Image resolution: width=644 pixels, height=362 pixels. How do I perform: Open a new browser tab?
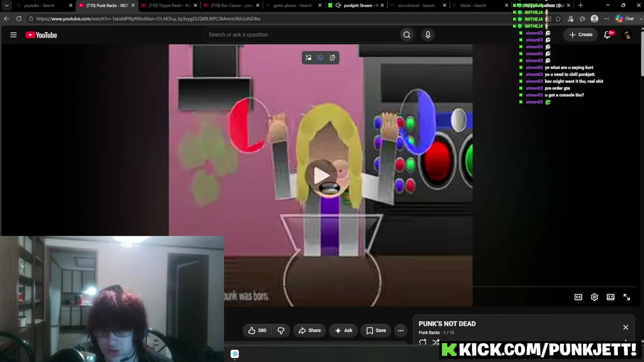(x=581, y=6)
